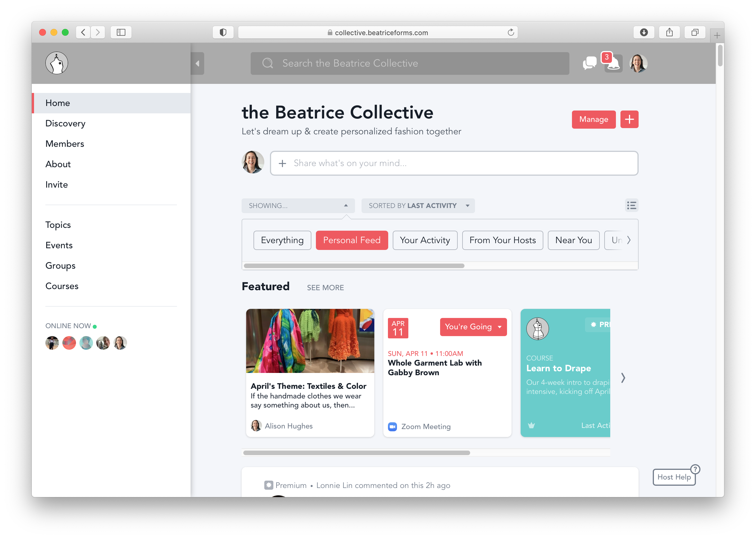The height and width of the screenshot is (539, 756).
Task: Click the privacy shield icon in Safari
Action: (223, 32)
